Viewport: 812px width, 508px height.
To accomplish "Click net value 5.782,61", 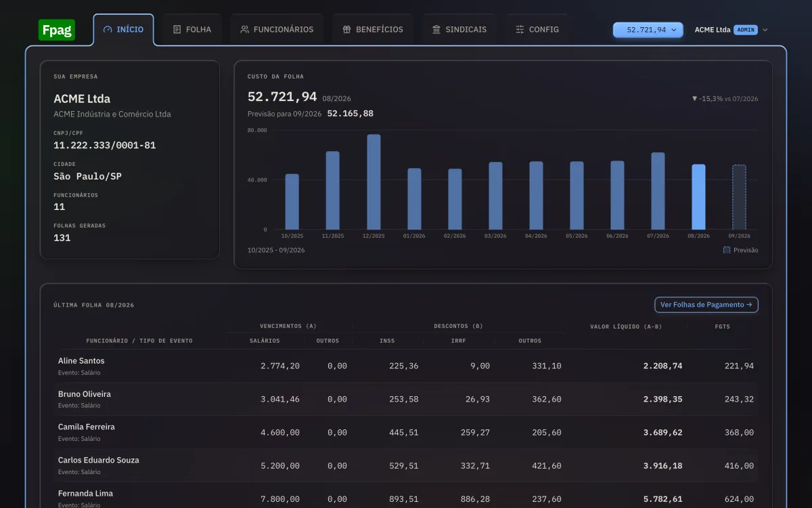I will [x=662, y=499].
